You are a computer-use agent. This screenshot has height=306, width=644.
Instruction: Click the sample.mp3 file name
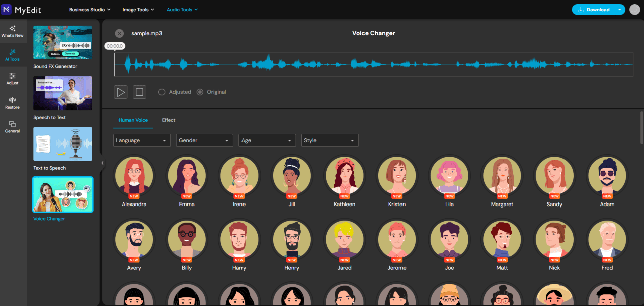(147, 33)
